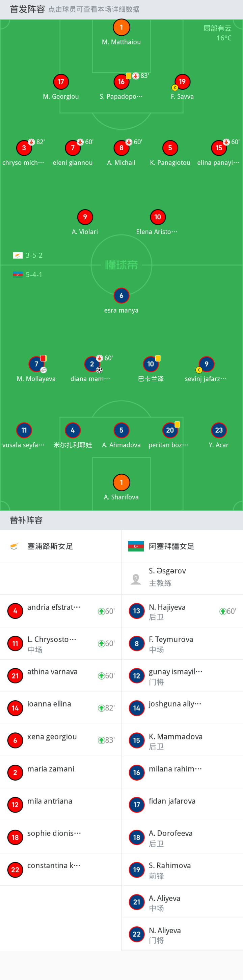Screen dimensions: 243x980
Task: Select xena georgiou number 6 substitute row
Action: [60, 740]
